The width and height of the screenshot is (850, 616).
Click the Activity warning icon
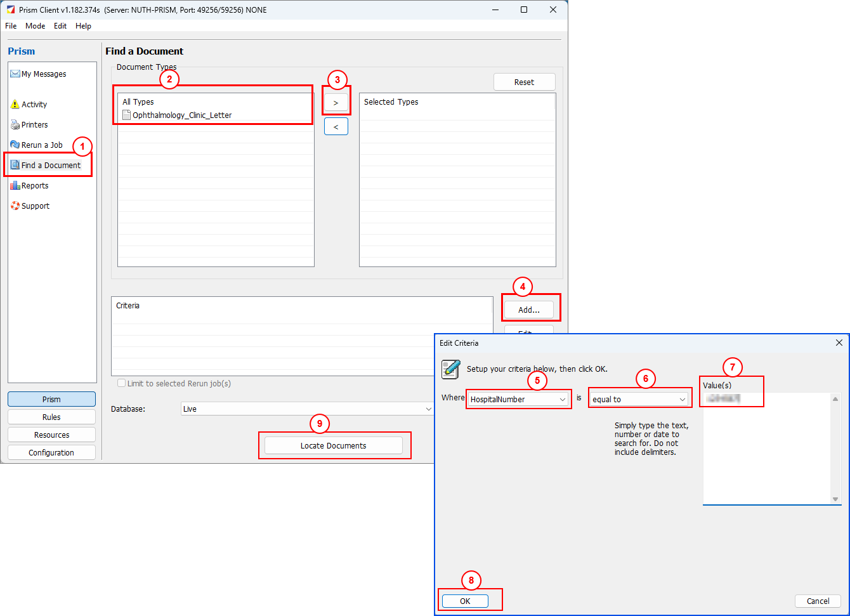click(15, 105)
